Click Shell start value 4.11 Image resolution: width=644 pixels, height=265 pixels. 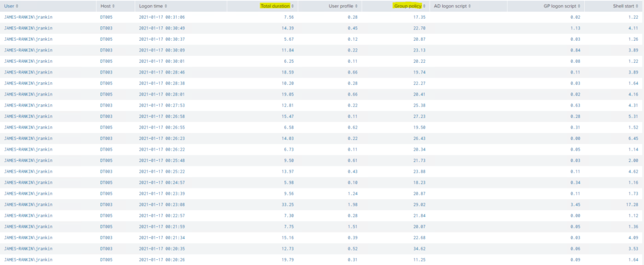[633, 28]
